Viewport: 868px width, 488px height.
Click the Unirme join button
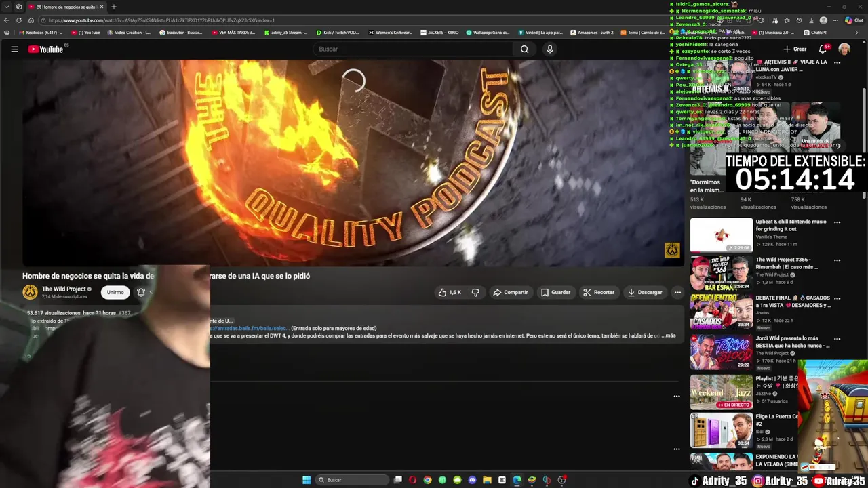115,292
